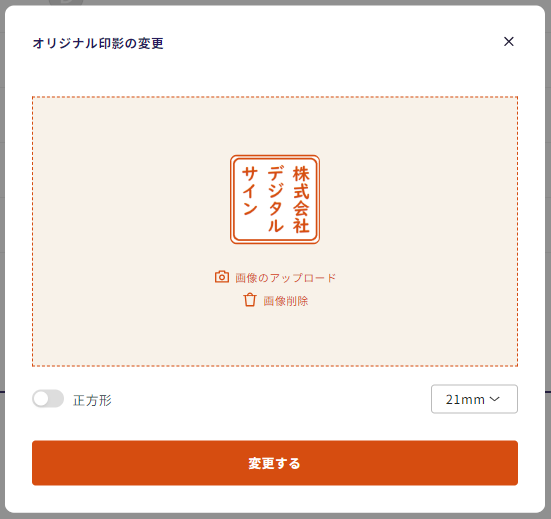Click the サイン column in the stamp
Viewport: 551px width, 519px height.
click(250, 191)
